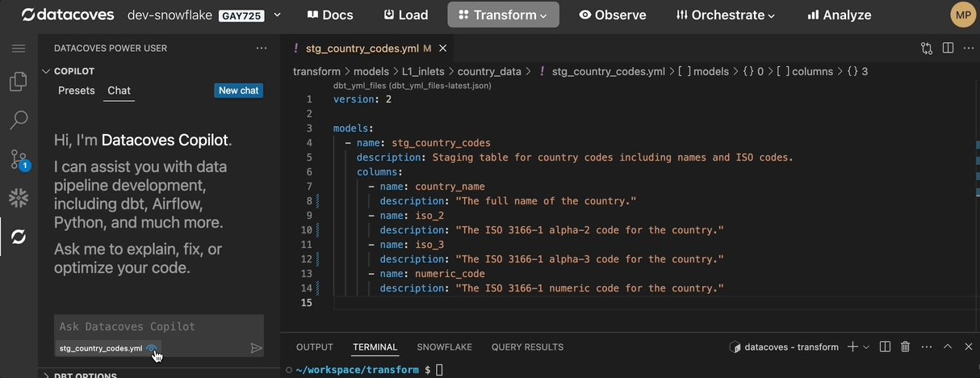Select the Presets tab in Copilot
Image resolution: width=980 pixels, height=378 pixels.
77,90
